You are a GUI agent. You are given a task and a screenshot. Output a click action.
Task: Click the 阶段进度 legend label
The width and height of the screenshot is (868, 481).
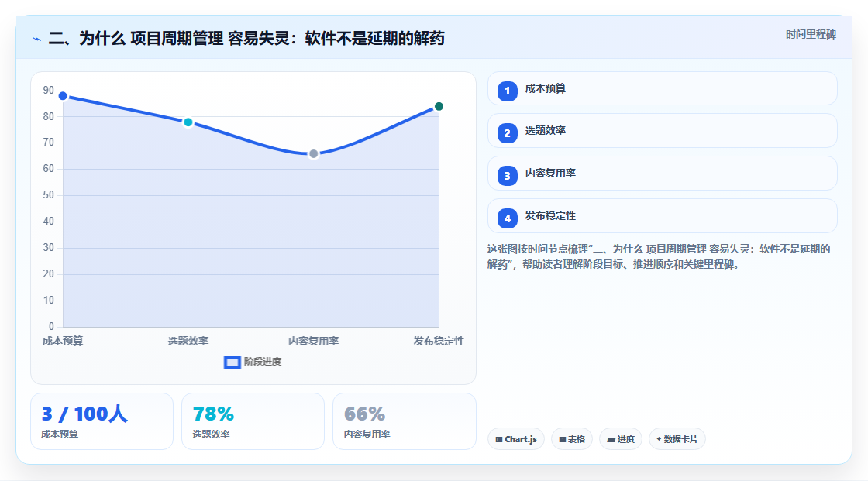[263, 362]
